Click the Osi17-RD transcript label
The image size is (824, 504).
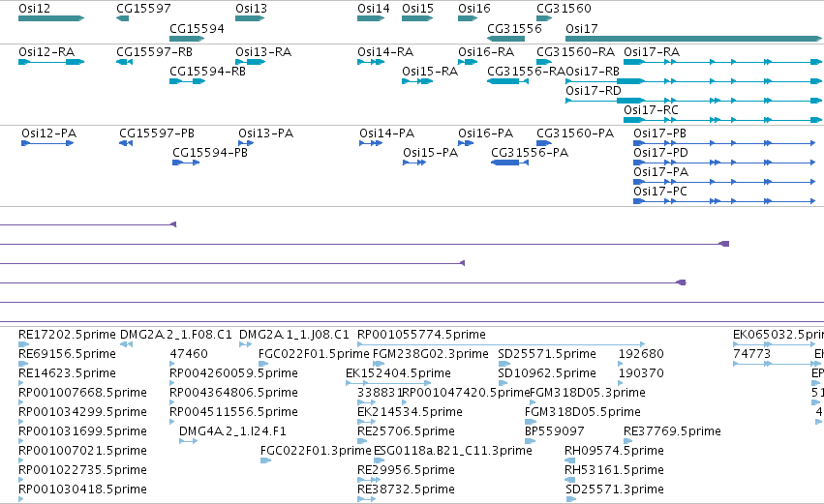click(x=594, y=91)
